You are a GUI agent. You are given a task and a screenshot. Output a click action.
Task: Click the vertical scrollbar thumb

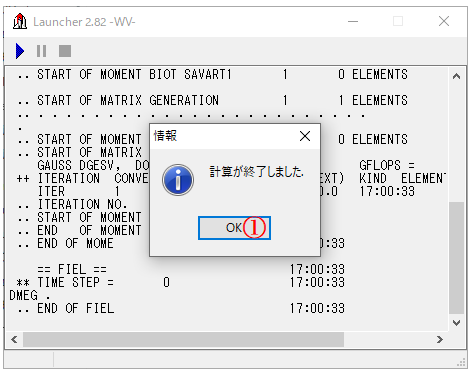coord(456,258)
